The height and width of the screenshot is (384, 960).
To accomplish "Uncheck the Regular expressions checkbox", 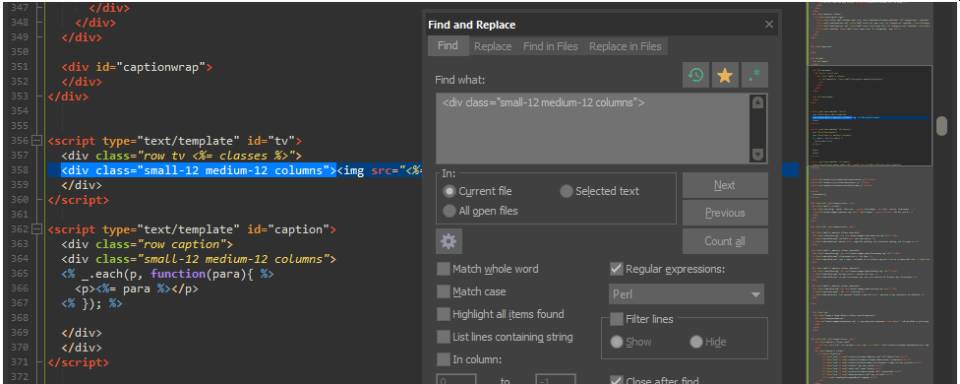I will pyautogui.click(x=617, y=269).
